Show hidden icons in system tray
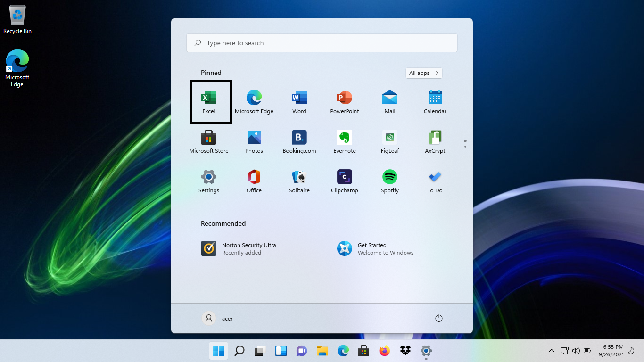 coord(551,351)
